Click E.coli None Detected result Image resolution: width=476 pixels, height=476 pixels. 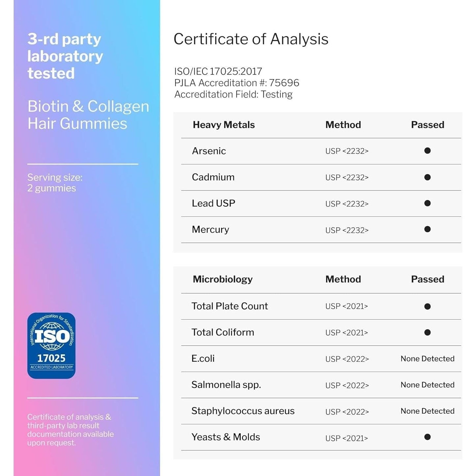click(x=428, y=359)
